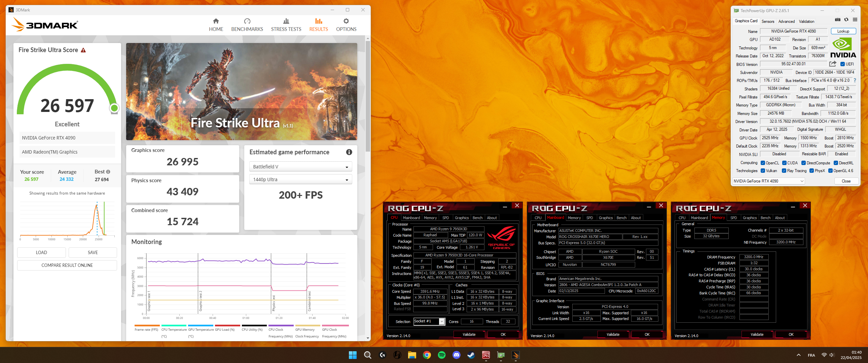This screenshot has height=363, width=868.
Task: Click Validate in the CPU tab CPU-Z window
Action: click(x=469, y=334)
